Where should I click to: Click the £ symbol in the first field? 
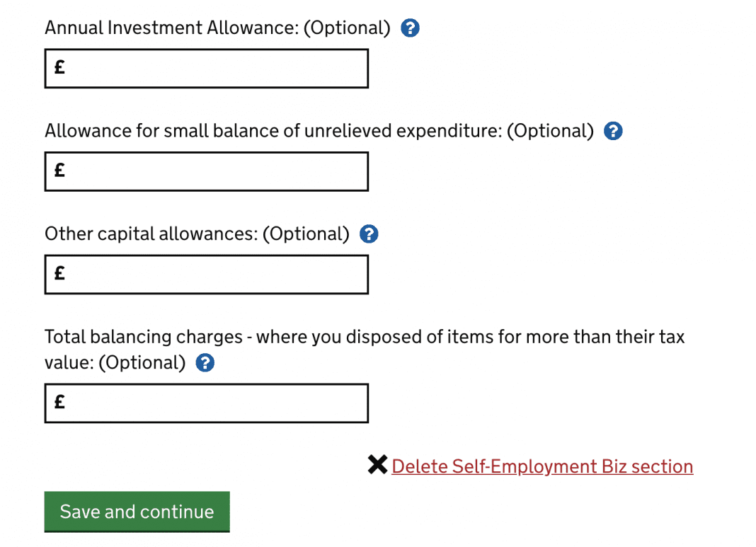point(59,68)
